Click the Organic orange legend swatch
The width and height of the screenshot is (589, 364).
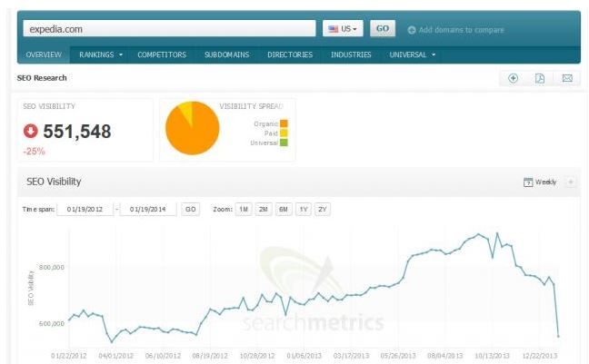pos(284,123)
